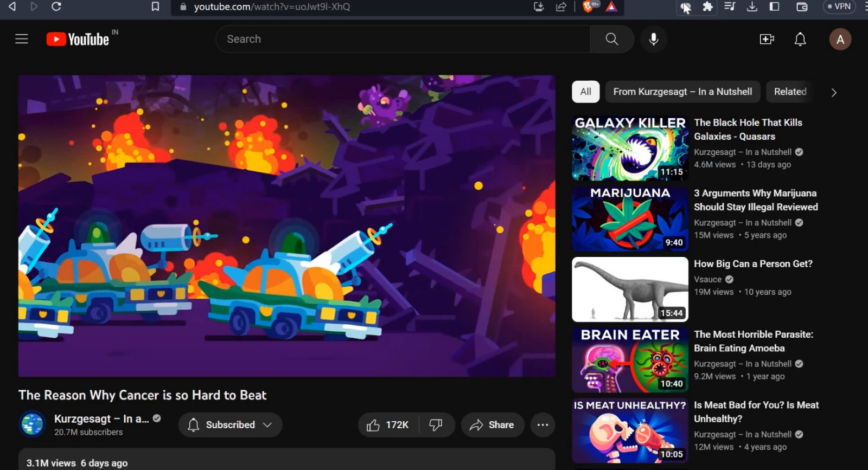Select the Related filter chip
This screenshot has height=470, width=868.
[x=790, y=92]
